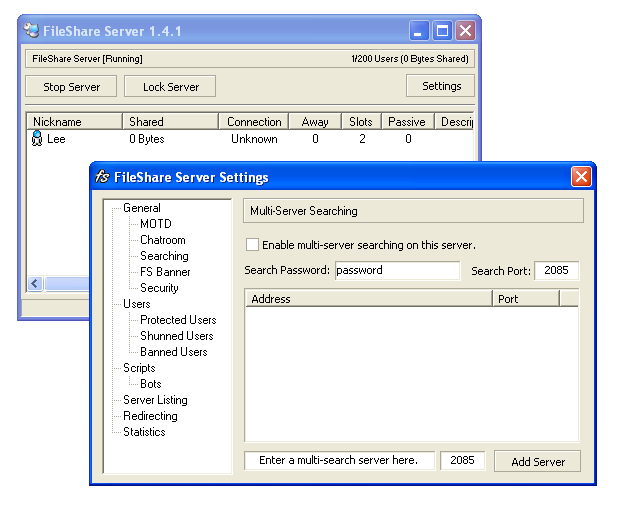
Task: Click the FileShare Server title bar icon
Action: (x=32, y=30)
